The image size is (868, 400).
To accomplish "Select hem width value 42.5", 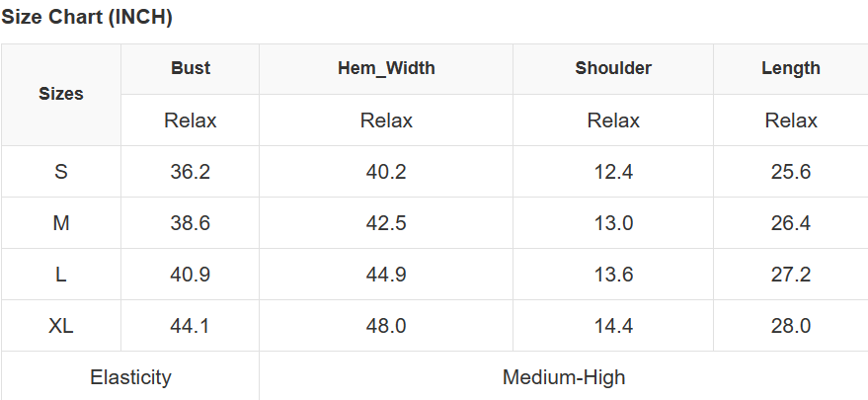I will 386,223.
